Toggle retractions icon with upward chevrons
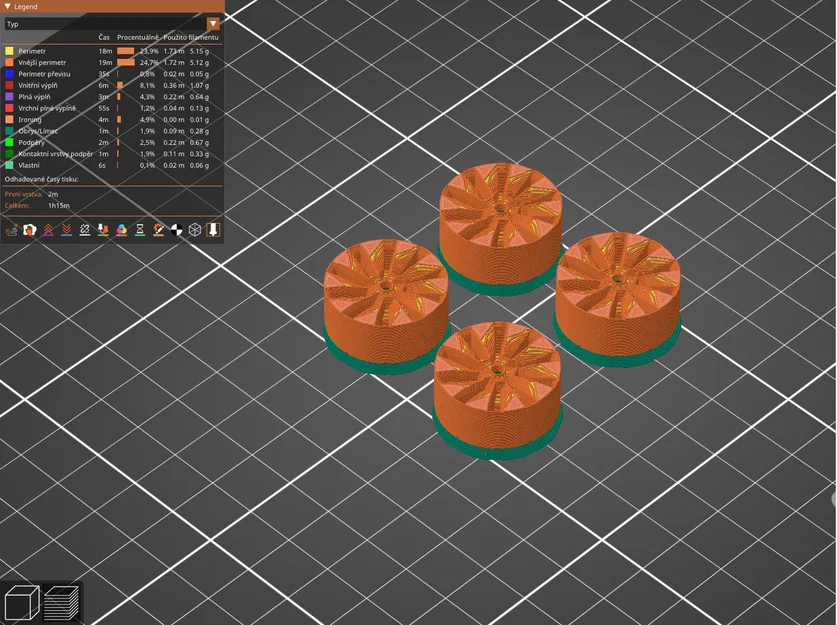The height and width of the screenshot is (625, 837). (x=49, y=230)
